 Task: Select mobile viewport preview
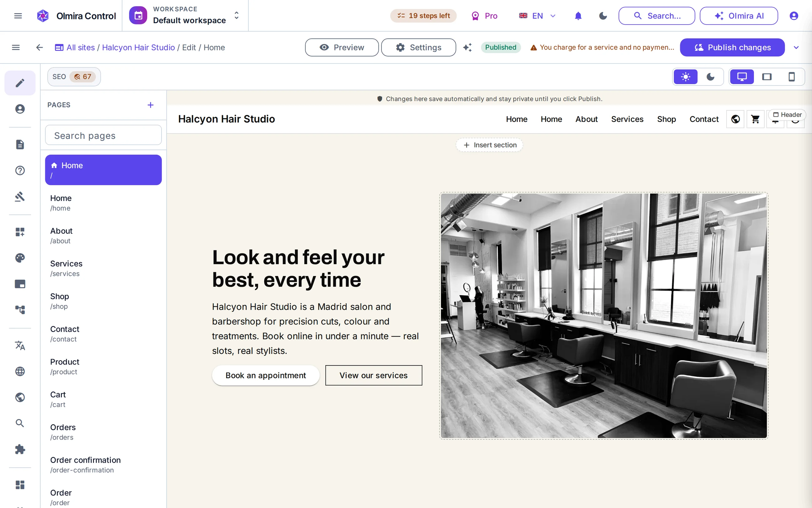click(791, 77)
